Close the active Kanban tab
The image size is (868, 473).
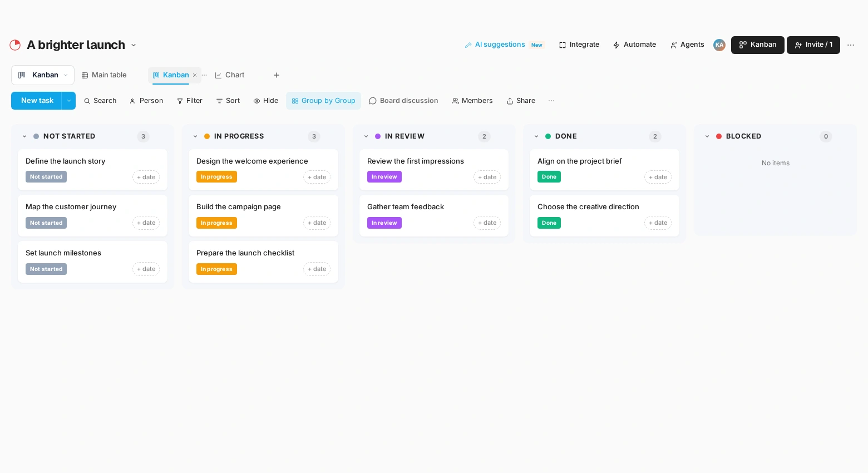click(195, 75)
